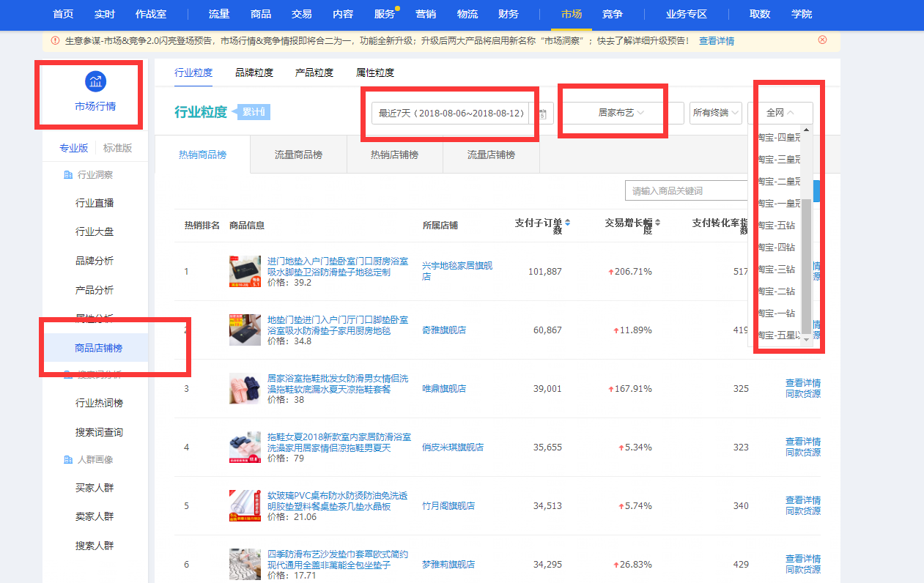This screenshot has height=583, width=924.
Task: Open 搜索人群 in the sidebar
Action: pyautogui.click(x=95, y=546)
